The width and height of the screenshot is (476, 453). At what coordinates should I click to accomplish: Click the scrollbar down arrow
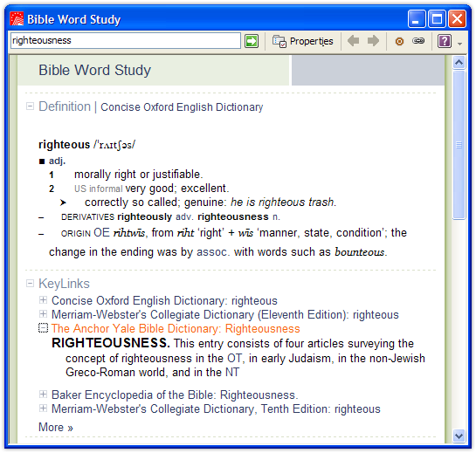tap(459, 436)
